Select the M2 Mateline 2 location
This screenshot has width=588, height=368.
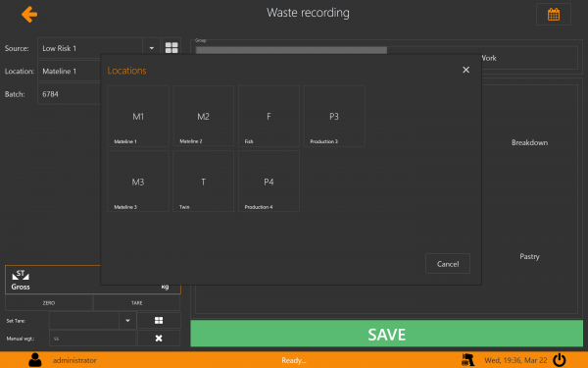pos(203,116)
